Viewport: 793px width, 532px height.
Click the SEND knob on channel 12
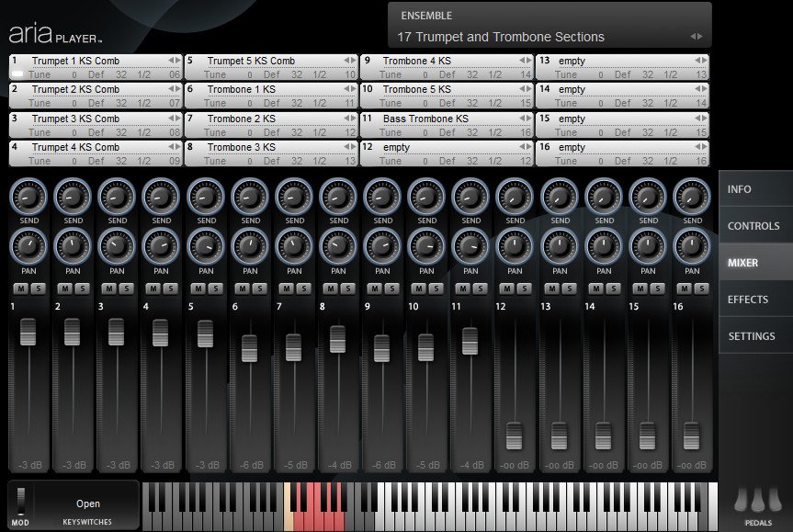(515, 197)
